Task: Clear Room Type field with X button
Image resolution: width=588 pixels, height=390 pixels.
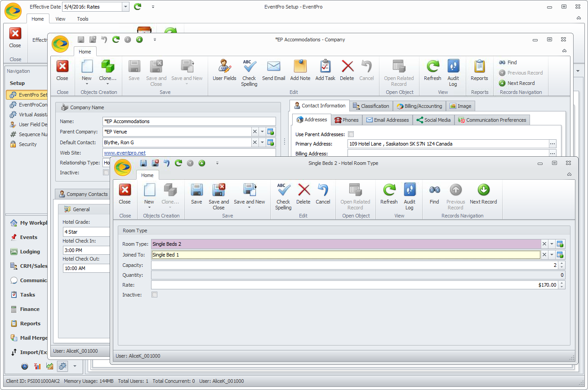Action: pos(544,244)
